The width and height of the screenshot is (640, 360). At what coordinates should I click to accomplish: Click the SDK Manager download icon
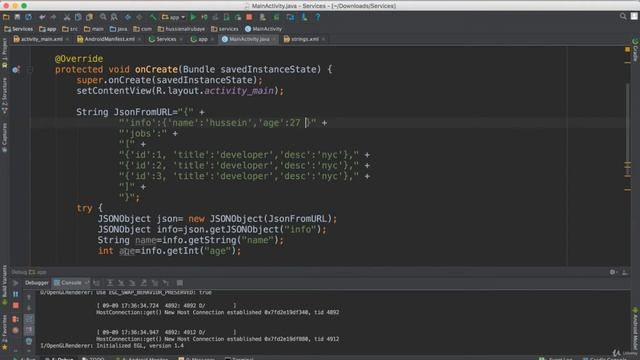point(304,17)
